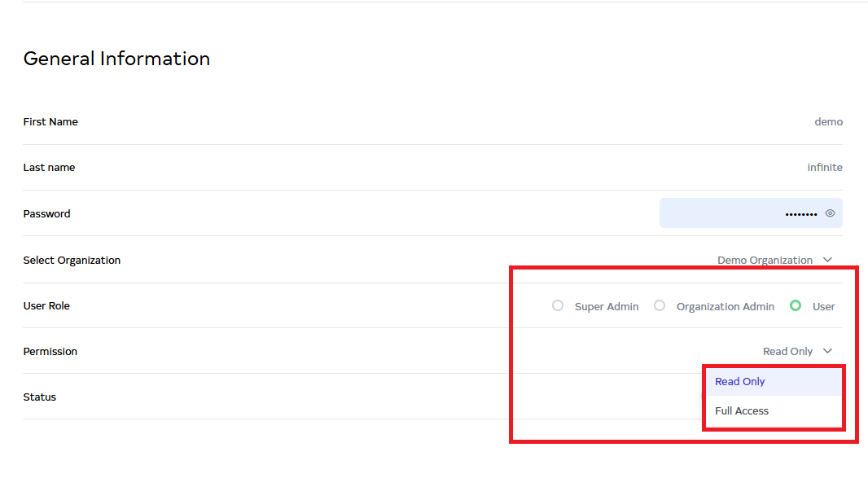This screenshot has height=500, width=868.
Task: Click the General Information heading
Action: click(116, 59)
